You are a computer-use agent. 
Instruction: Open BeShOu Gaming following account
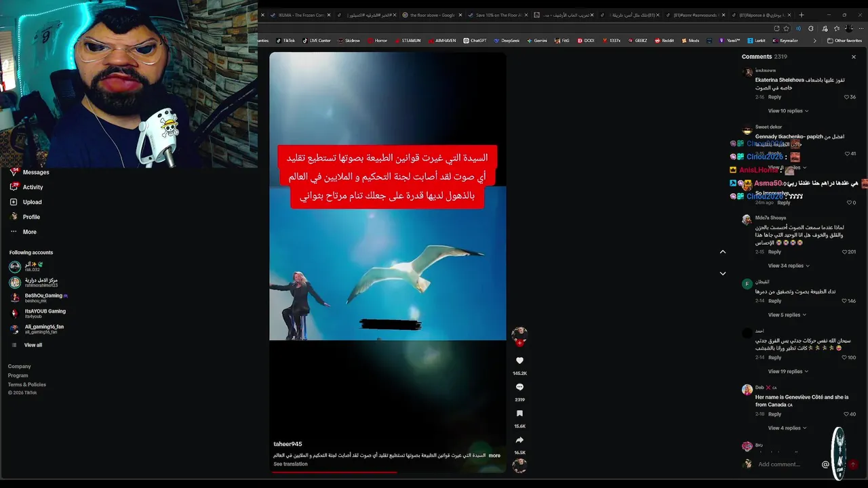[38, 298]
